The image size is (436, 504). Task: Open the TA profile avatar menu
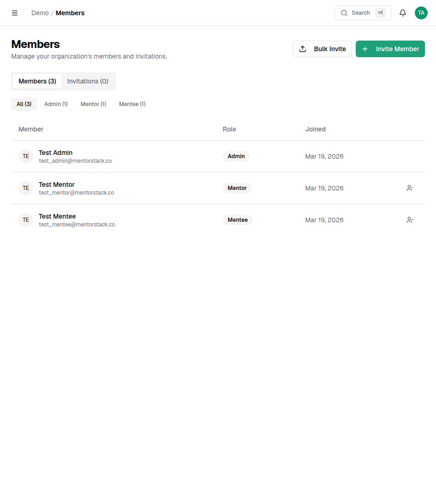(421, 13)
